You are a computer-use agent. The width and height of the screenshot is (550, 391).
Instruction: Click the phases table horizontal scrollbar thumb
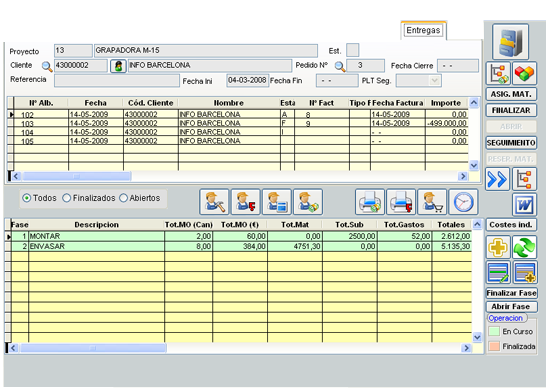(x=93, y=348)
